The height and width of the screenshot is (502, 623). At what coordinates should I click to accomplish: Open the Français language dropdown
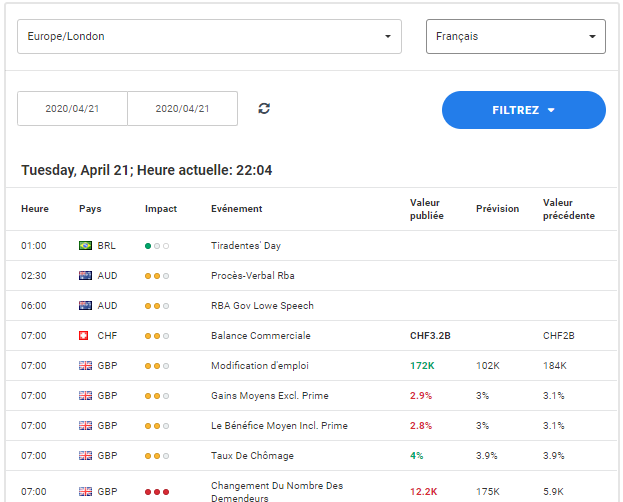click(515, 37)
